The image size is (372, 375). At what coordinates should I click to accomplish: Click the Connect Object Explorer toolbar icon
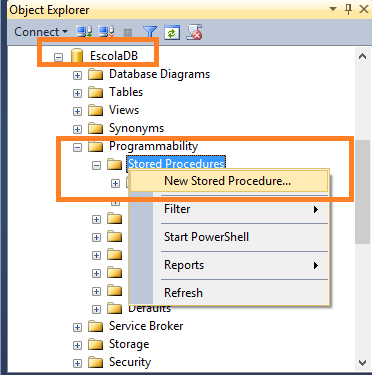(x=84, y=32)
